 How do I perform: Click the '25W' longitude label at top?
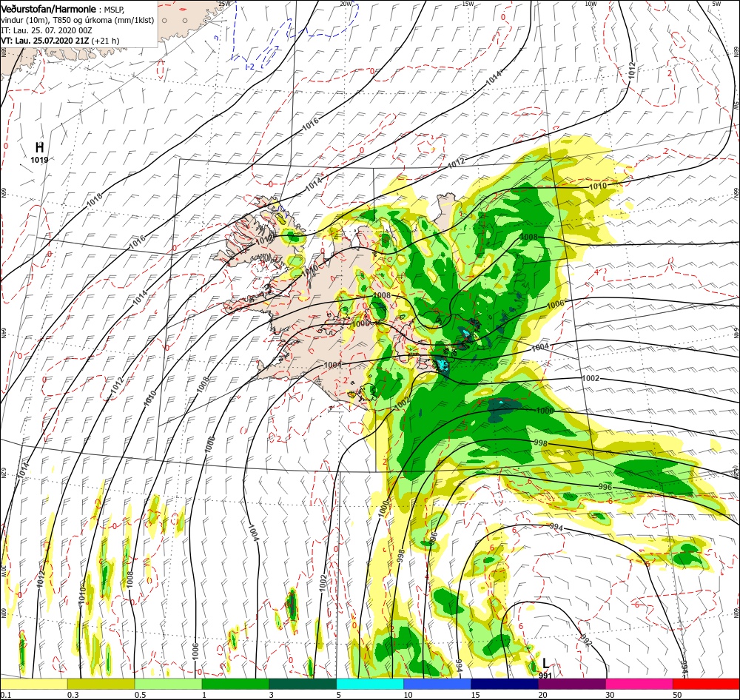click(x=225, y=4)
